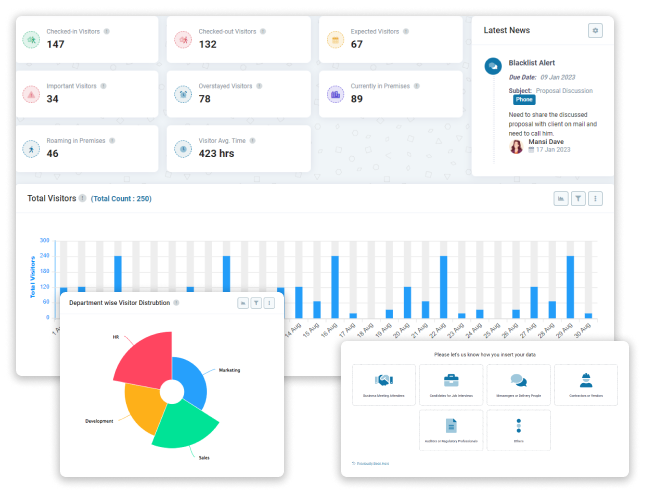Click the Department chart type icon
Viewport: 645px width, 493px height.
[243, 302]
